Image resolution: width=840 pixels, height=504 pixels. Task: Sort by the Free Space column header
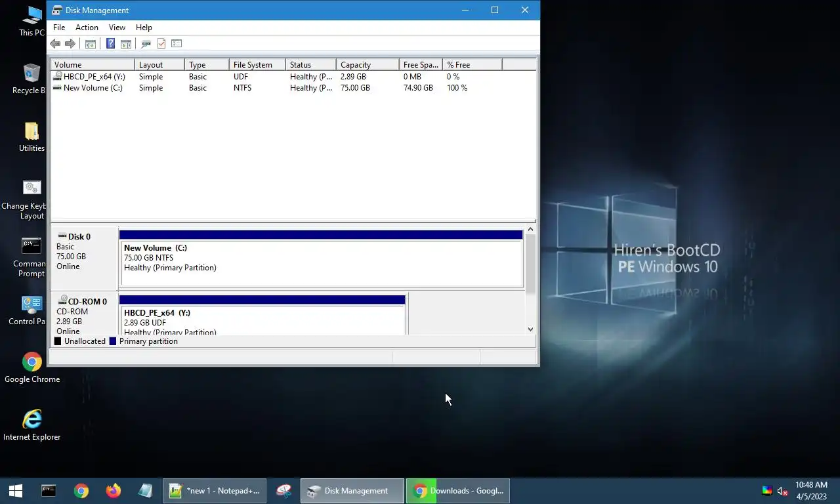coord(421,64)
